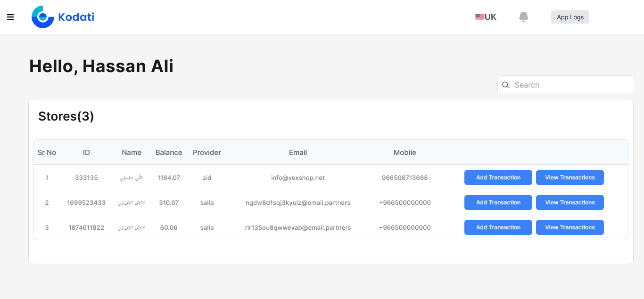
Task: Add Transaction for store 1874611822
Action: (x=498, y=227)
